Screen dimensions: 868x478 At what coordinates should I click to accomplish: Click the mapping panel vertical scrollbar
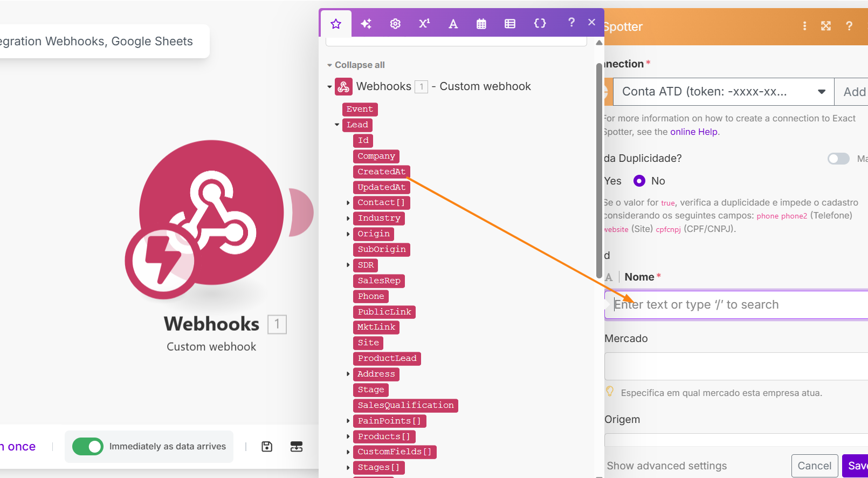[599, 171]
